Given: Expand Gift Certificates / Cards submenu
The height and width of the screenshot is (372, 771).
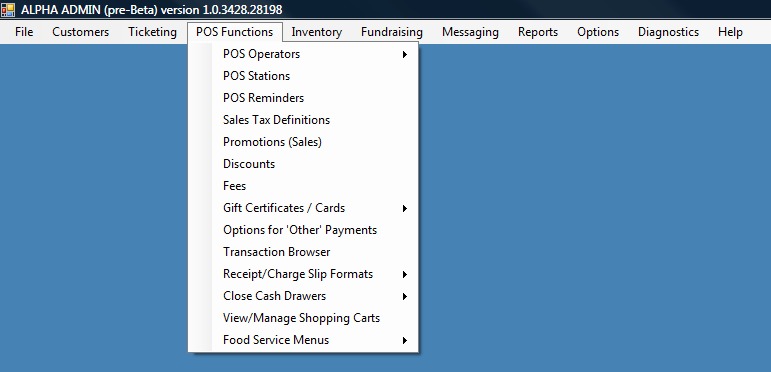Looking at the screenshot, I should pyautogui.click(x=303, y=208).
